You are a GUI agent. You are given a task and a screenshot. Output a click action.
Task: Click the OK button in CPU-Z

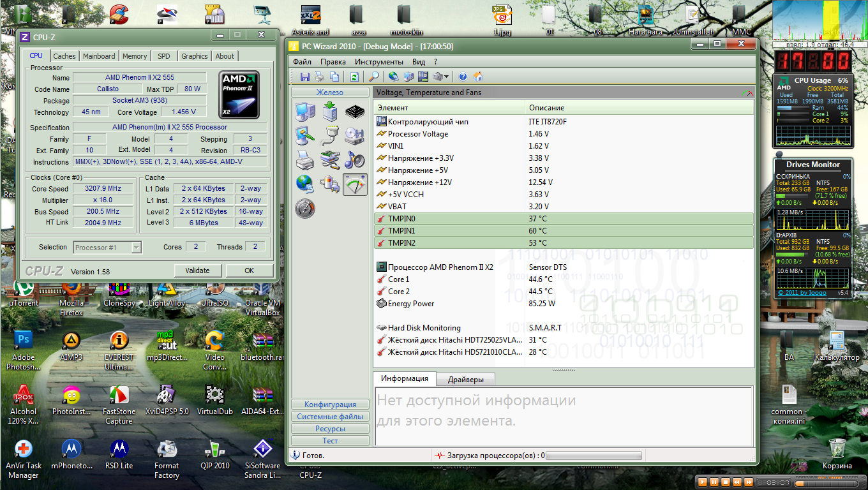coord(250,271)
